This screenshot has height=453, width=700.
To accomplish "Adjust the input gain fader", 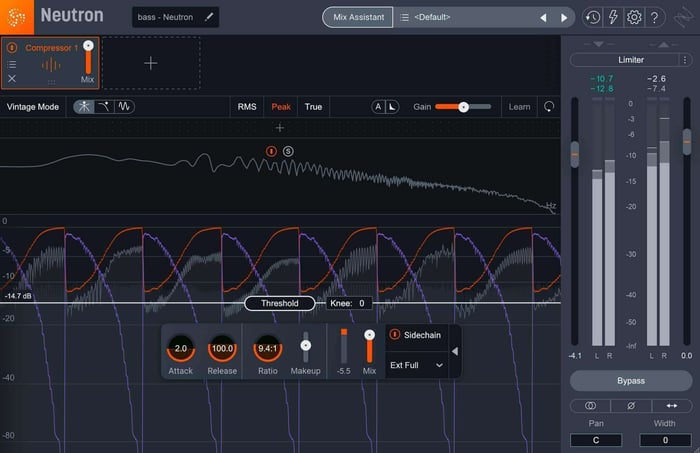I will [575, 154].
